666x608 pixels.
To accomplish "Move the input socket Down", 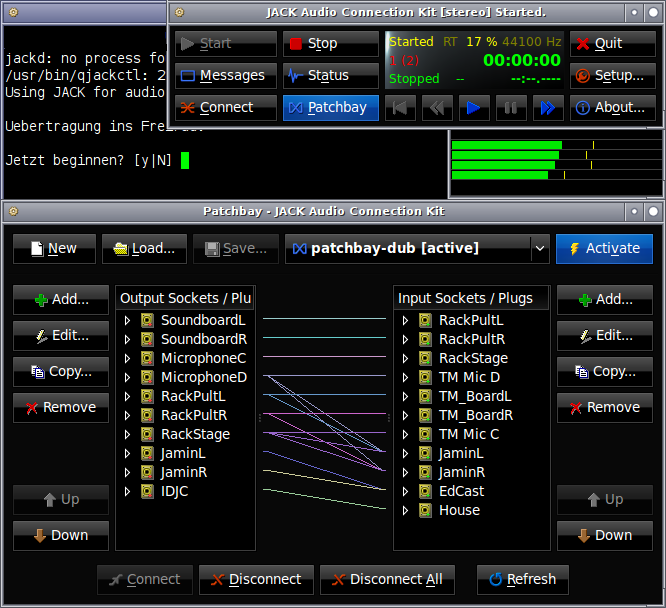I will (x=605, y=536).
